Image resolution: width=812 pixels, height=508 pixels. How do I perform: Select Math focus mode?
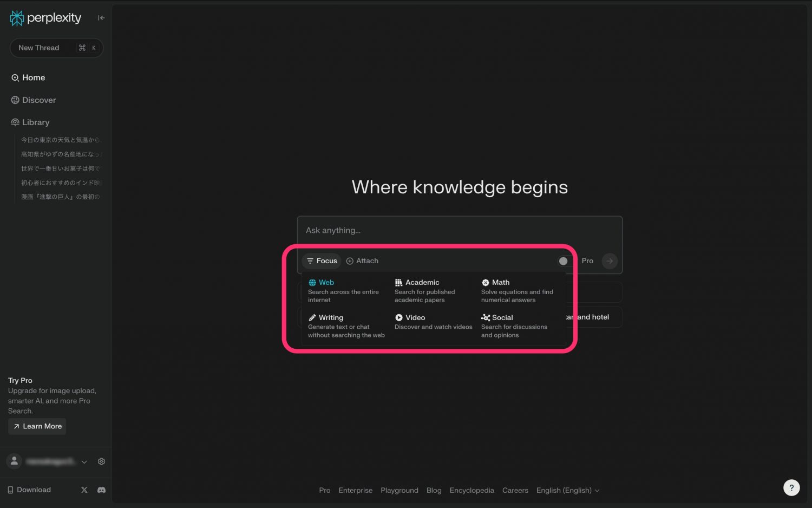click(519, 291)
